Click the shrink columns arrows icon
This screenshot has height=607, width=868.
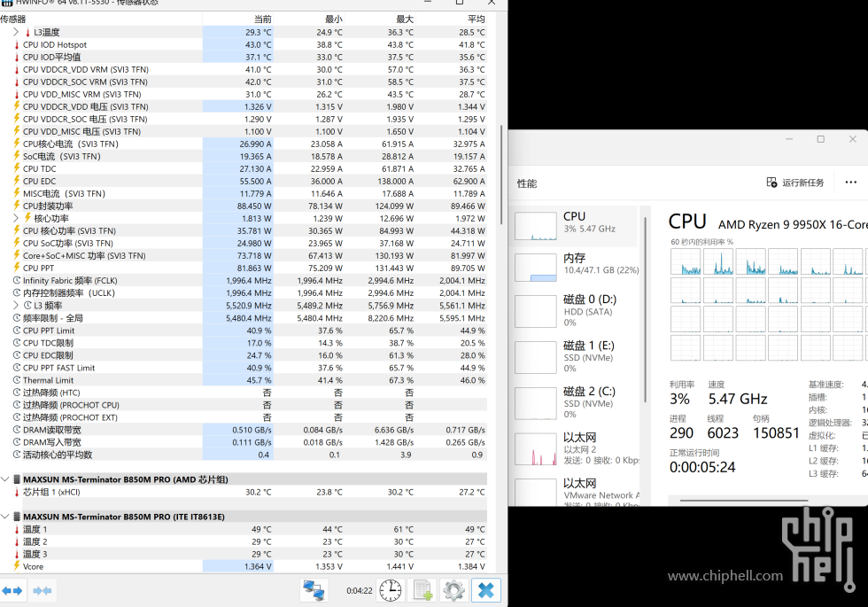click(42, 590)
